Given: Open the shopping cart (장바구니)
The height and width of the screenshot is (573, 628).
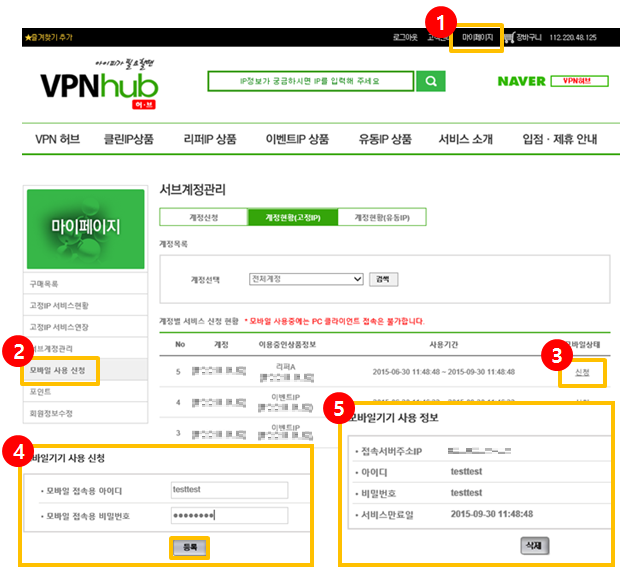Looking at the screenshot, I should pyautogui.click(x=522, y=37).
